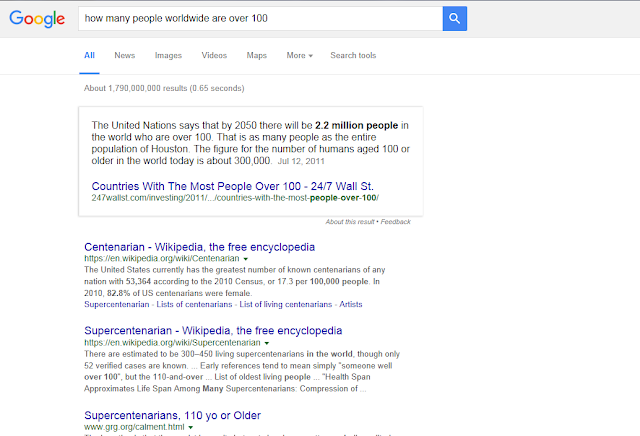Open the Artists sitelink
This screenshot has width=640, height=436.
point(351,304)
